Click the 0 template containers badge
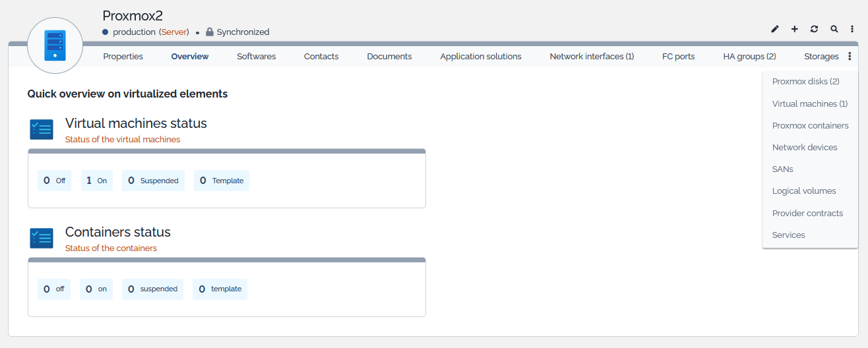868x348 pixels. pos(220,289)
